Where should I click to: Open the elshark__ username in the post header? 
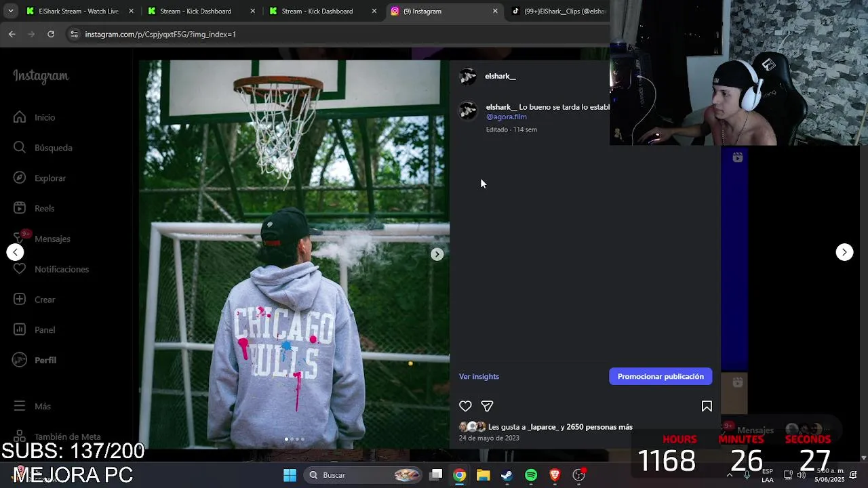[x=500, y=76]
